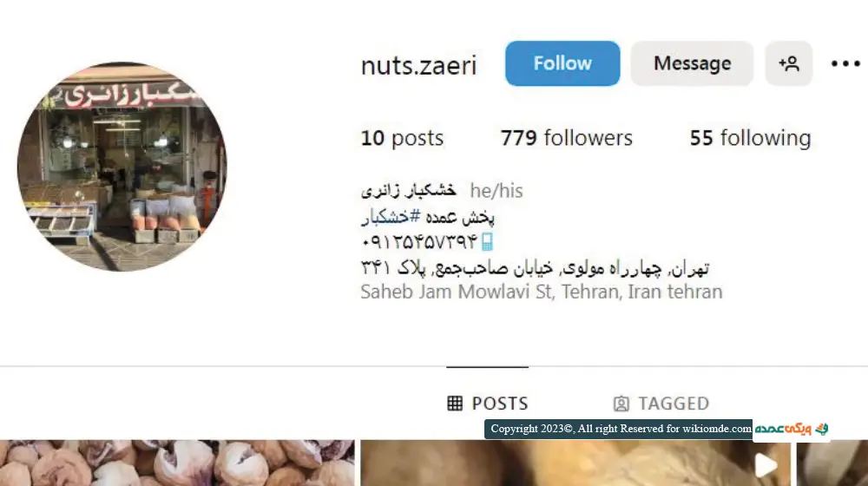The height and width of the screenshot is (486, 868).
Task: Switch to the POSTS tab
Action: pyautogui.click(x=488, y=403)
